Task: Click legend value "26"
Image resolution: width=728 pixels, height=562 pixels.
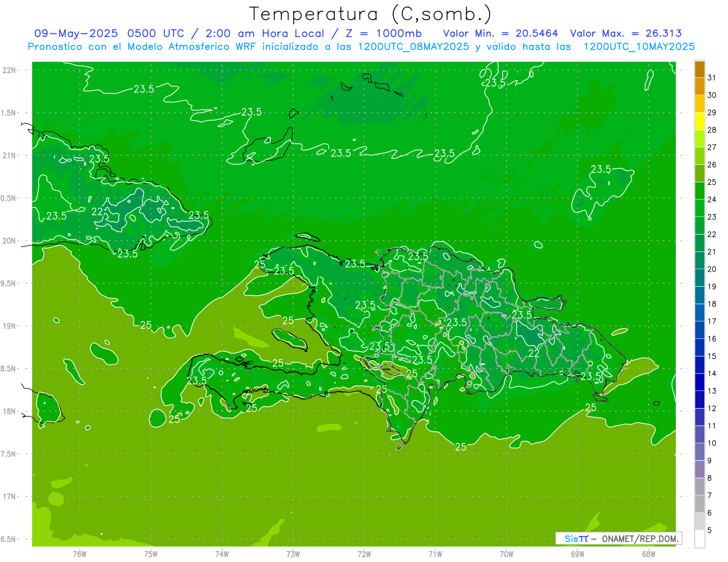Action: [x=712, y=165]
